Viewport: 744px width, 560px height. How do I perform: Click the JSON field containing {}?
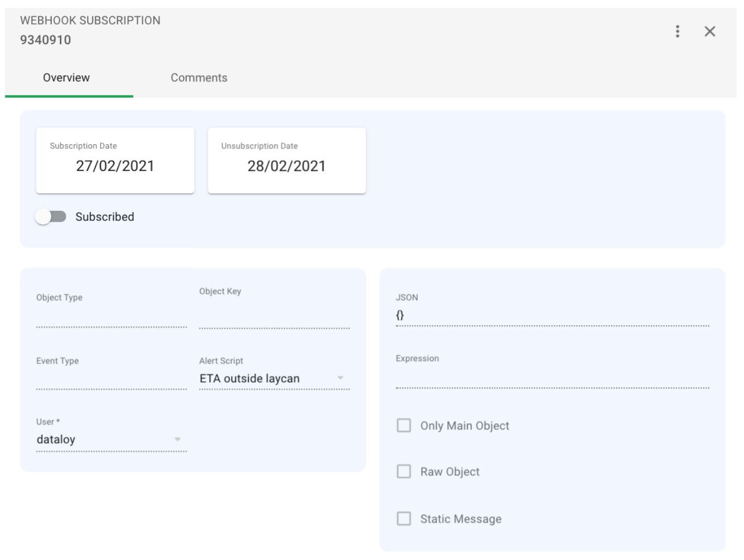(x=552, y=315)
